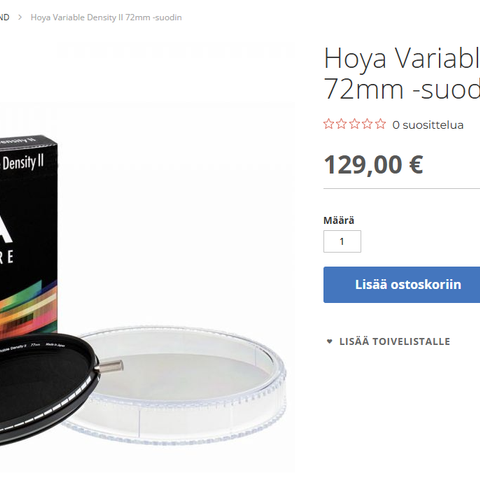Click the fifth rating star
Image resolution: width=480 pixels, height=480 pixels.
[x=380, y=124]
